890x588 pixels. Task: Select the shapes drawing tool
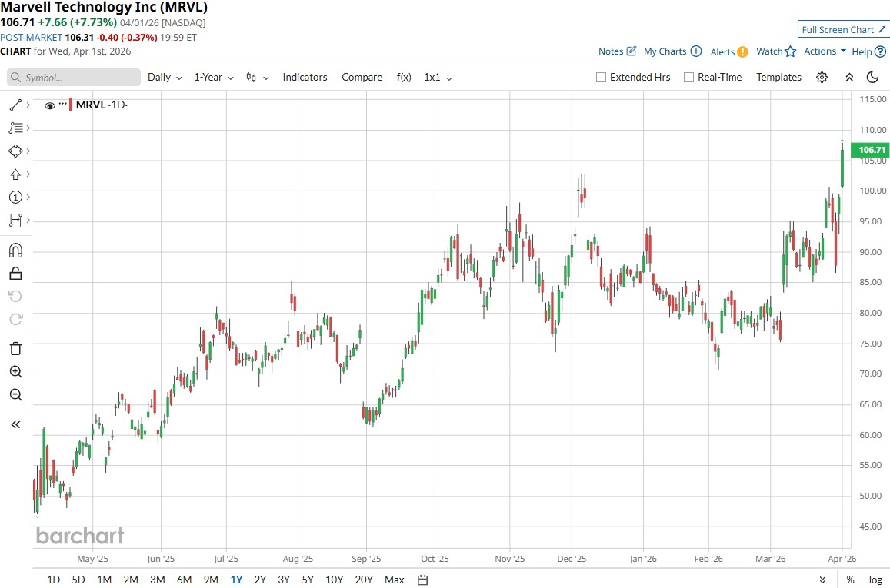pyautogui.click(x=15, y=151)
